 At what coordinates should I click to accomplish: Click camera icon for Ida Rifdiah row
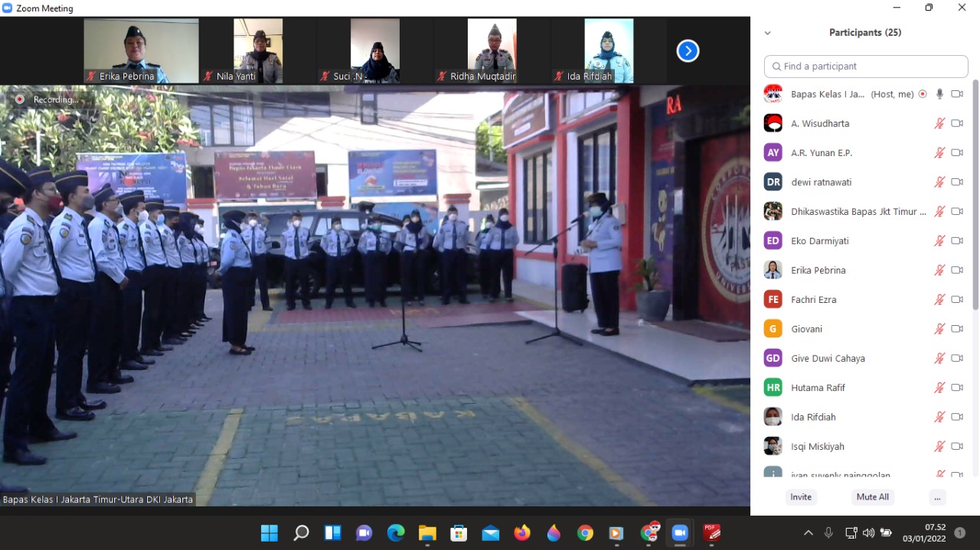[957, 417]
